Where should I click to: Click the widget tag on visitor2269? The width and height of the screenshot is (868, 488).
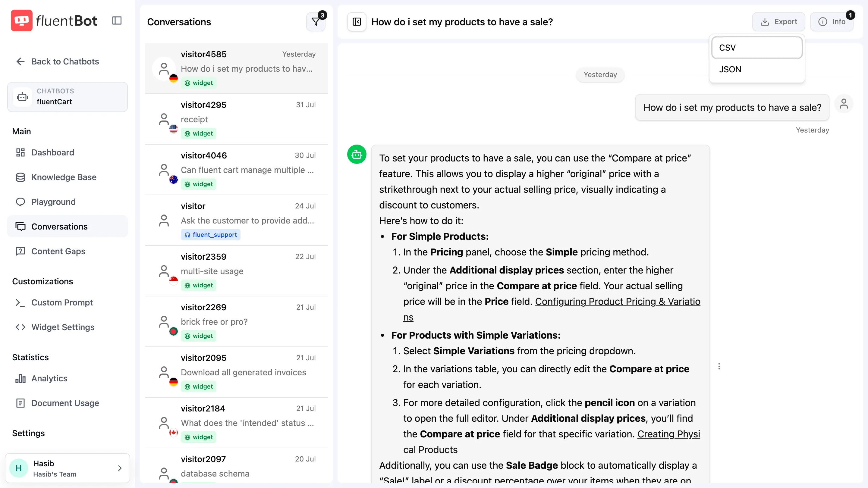click(x=199, y=336)
